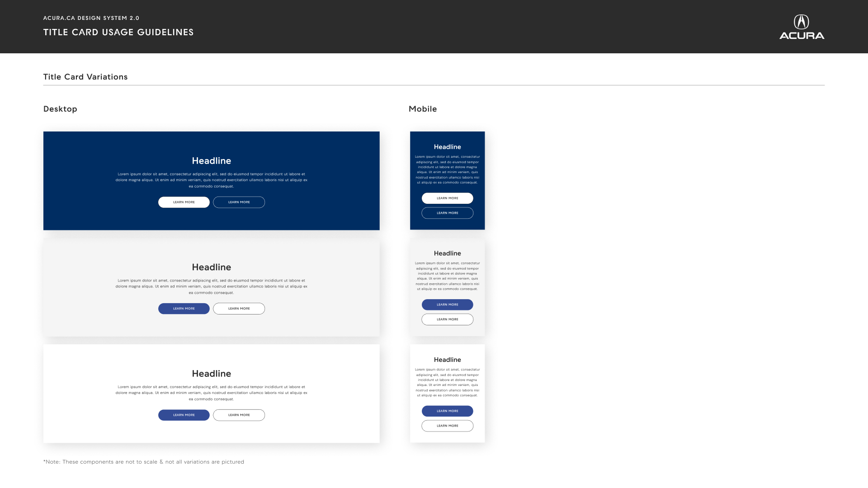Click the Headline on the white mobile card

tap(448, 360)
